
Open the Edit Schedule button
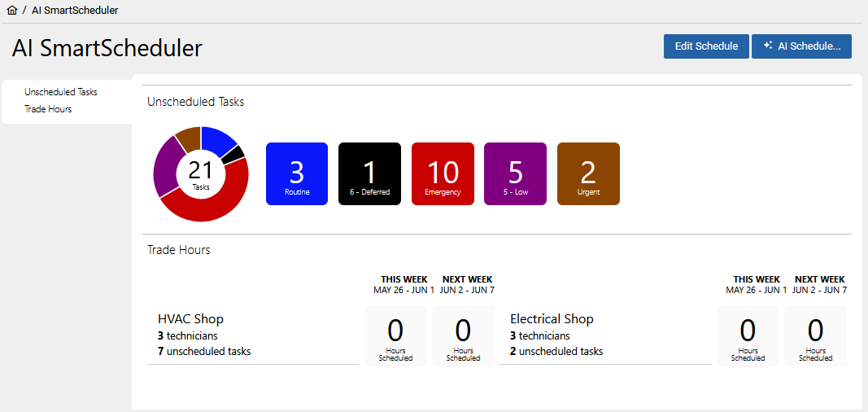click(x=705, y=46)
